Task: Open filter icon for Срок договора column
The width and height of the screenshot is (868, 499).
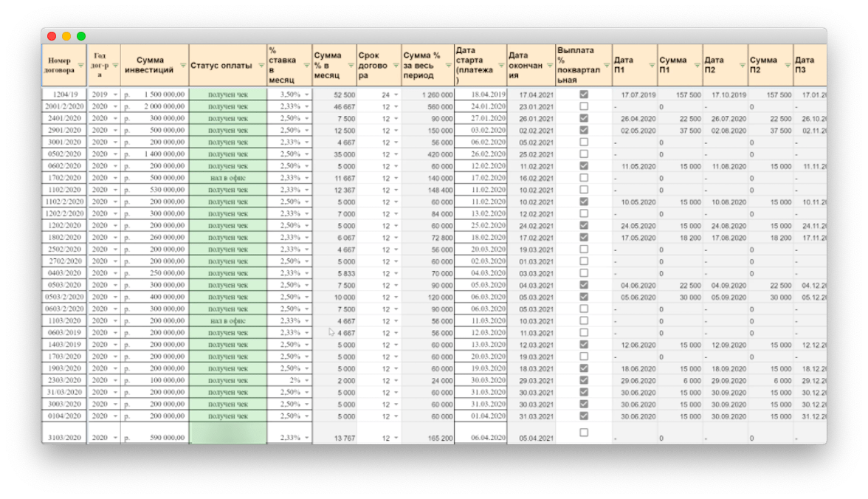Action: coord(394,66)
